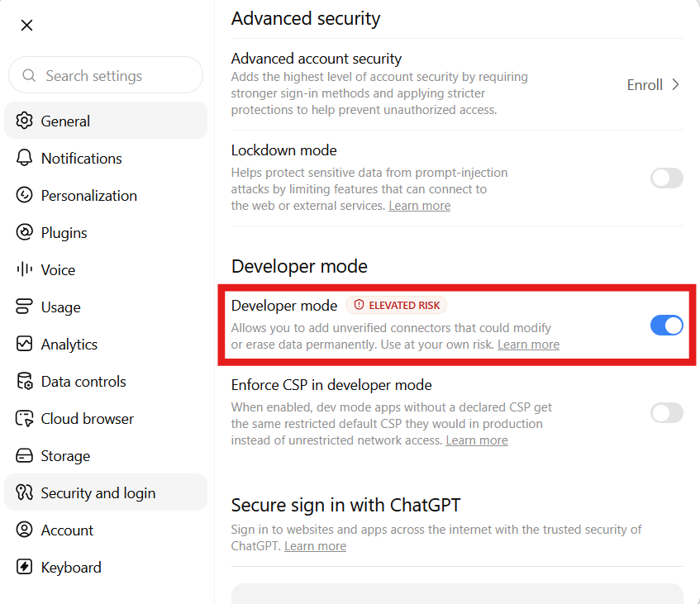Turn on Enforce CSP in developer mode
The image size is (700, 604).
(x=666, y=413)
